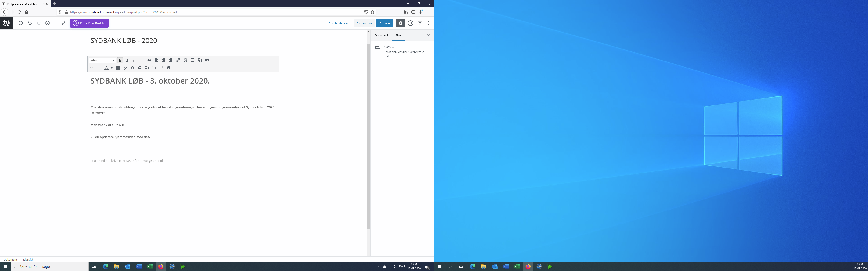
Task: Click the paste as text clipboard icon
Action: [118, 68]
